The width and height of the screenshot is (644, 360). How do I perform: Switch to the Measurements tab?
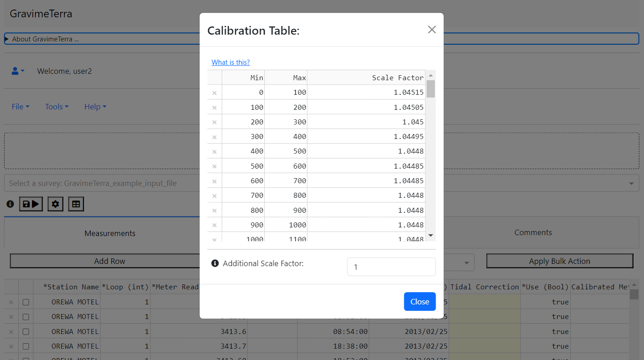[110, 233]
